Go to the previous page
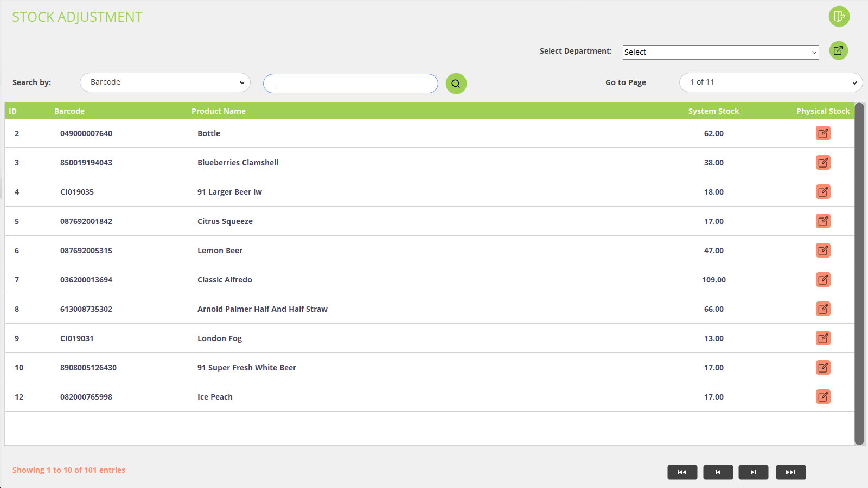The width and height of the screenshot is (868, 488). [718, 472]
